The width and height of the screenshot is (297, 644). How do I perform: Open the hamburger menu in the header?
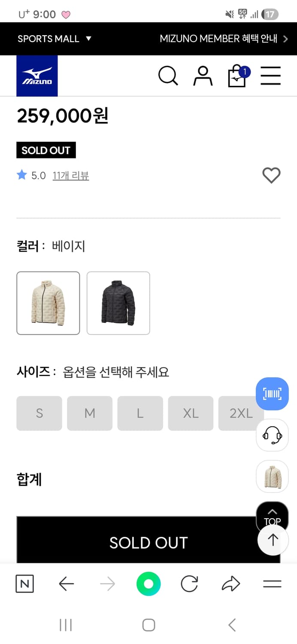pos(270,76)
